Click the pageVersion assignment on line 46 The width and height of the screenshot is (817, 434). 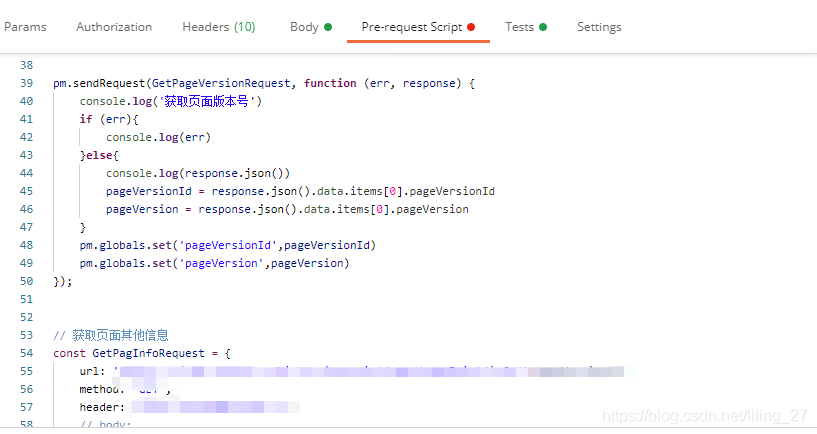click(288, 209)
